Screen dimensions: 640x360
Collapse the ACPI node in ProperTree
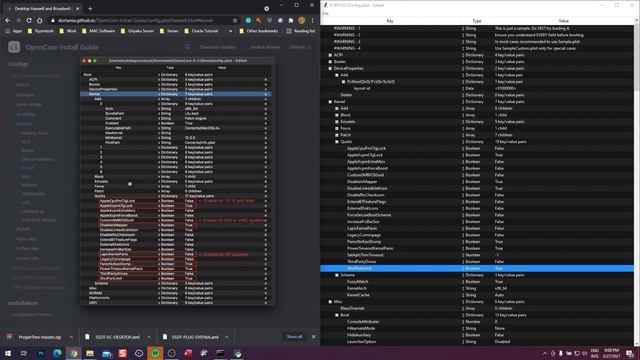(330, 55)
